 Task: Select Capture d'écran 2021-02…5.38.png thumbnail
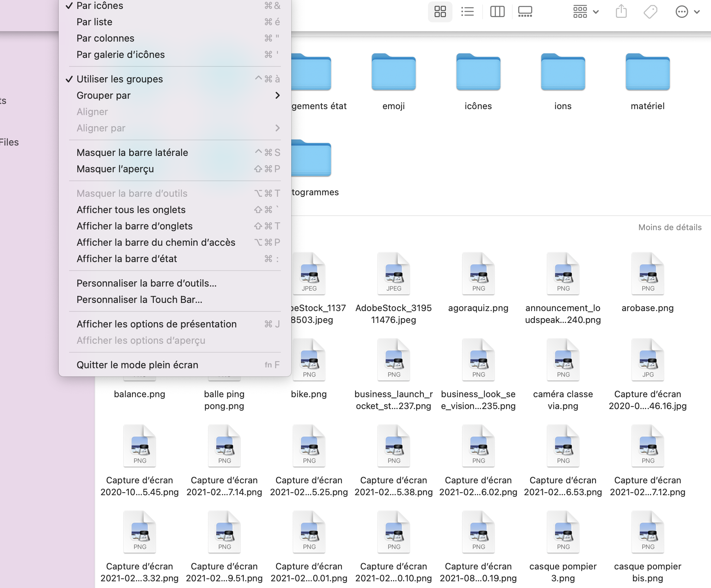pyautogui.click(x=394, y=446)
